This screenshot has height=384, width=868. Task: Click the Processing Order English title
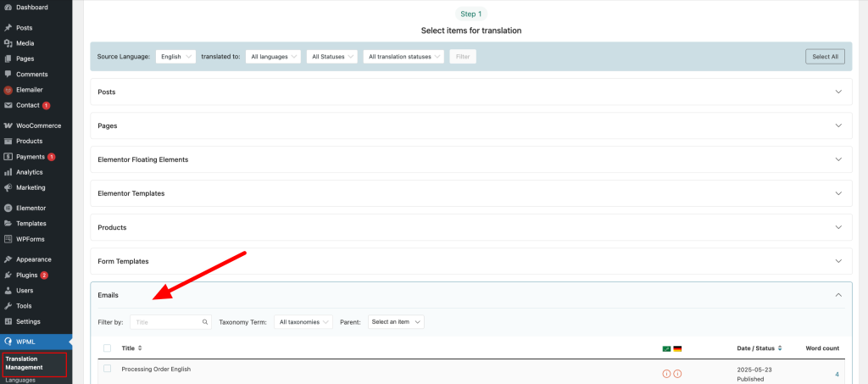[x=156, y=369]
